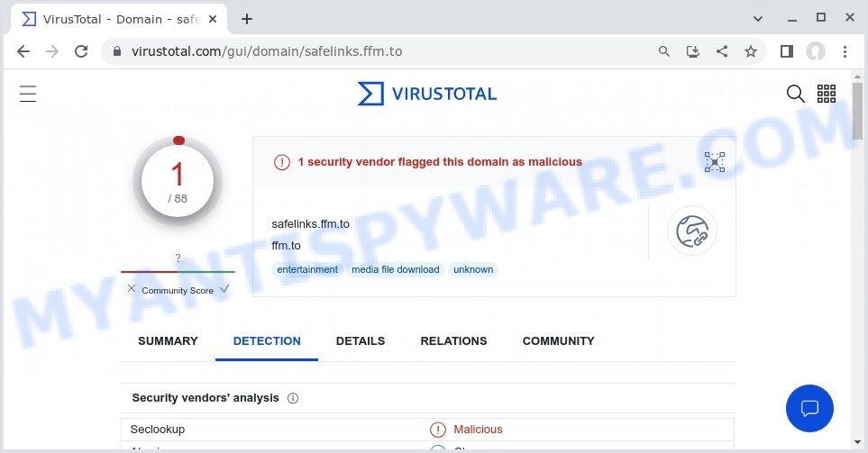Click the VirusTotal logo
The image size is (868, 453).
(x=427, y=94)
